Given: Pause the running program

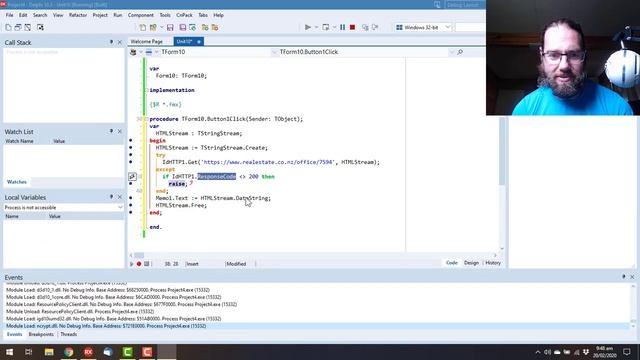Looking at the screenshot, I should click(x=342, y=27).
